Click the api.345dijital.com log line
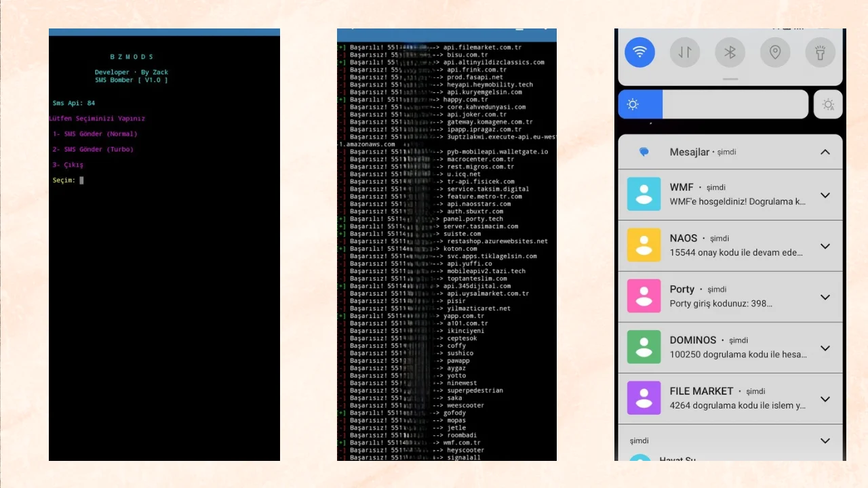 (x=425, y=286)
